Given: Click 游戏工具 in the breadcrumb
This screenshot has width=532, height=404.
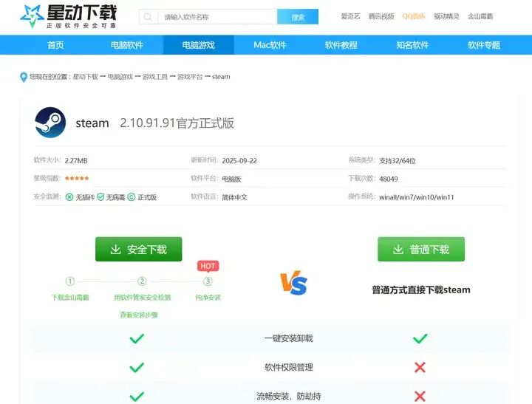Looking at the screenshot, I should click(155, 77).
